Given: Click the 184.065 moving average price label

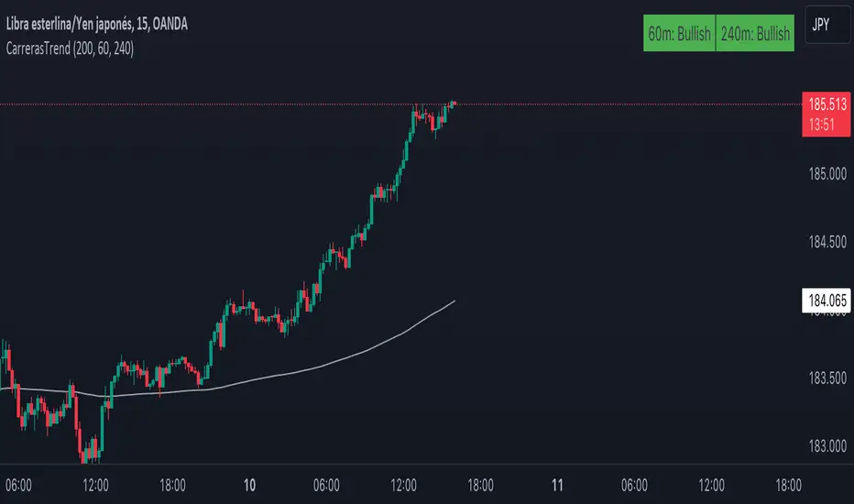Looking at the screenshot, I should pos(827,298).
